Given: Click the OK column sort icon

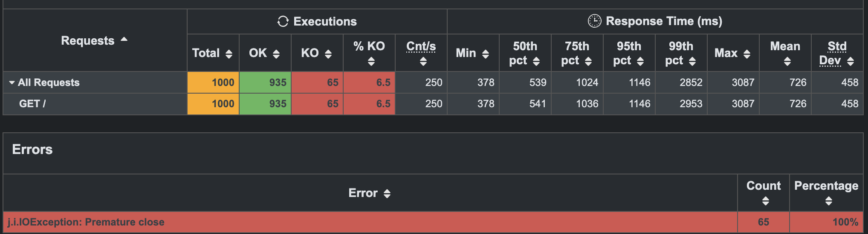Looking at the screenshot, I should [x=276, y=54].
